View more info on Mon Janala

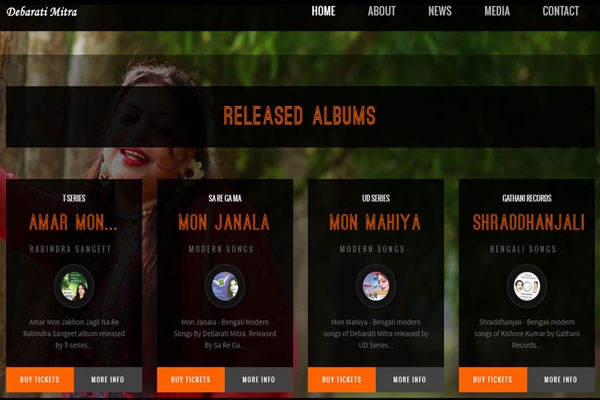259,379
